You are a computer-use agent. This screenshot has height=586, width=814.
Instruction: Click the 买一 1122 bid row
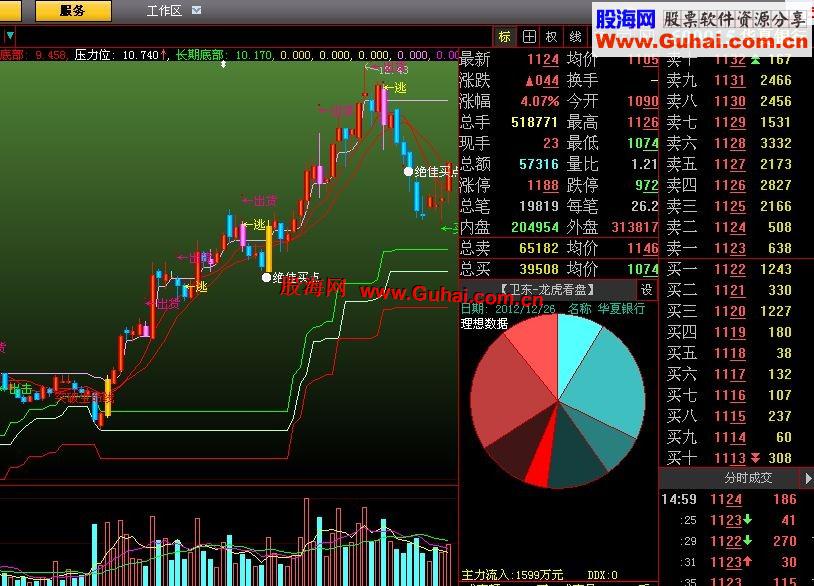729,269
